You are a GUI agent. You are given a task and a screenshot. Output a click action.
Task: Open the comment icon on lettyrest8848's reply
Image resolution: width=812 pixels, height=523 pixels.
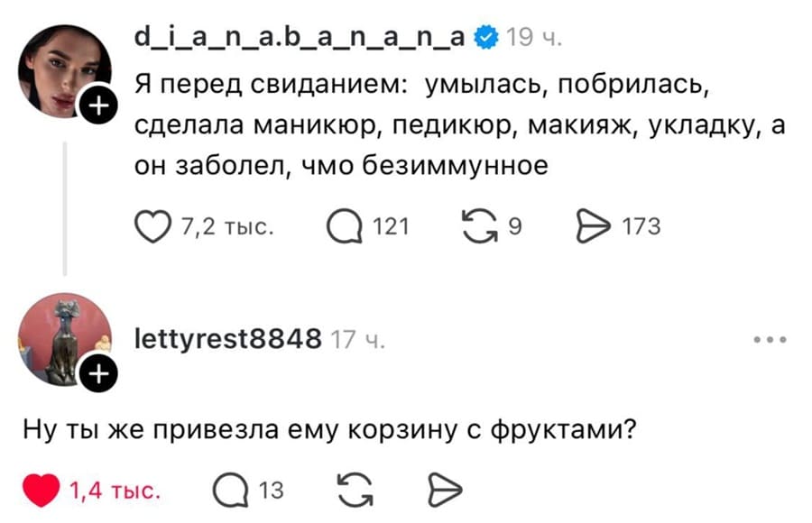pos(230,491)
